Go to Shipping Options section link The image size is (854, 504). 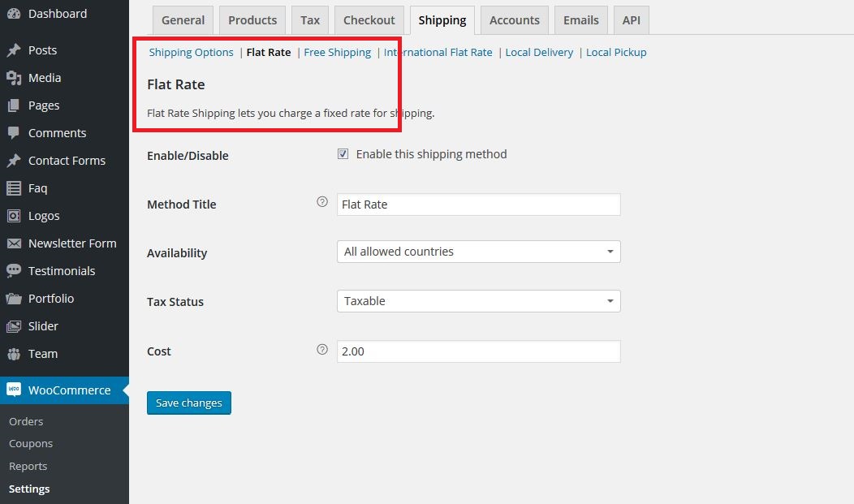pos(191,52)
